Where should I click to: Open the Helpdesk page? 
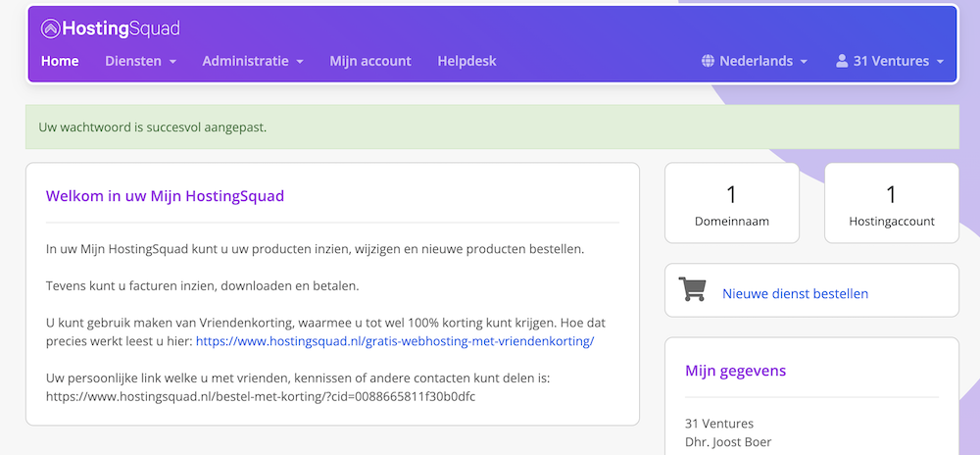[x=466, y=61]
